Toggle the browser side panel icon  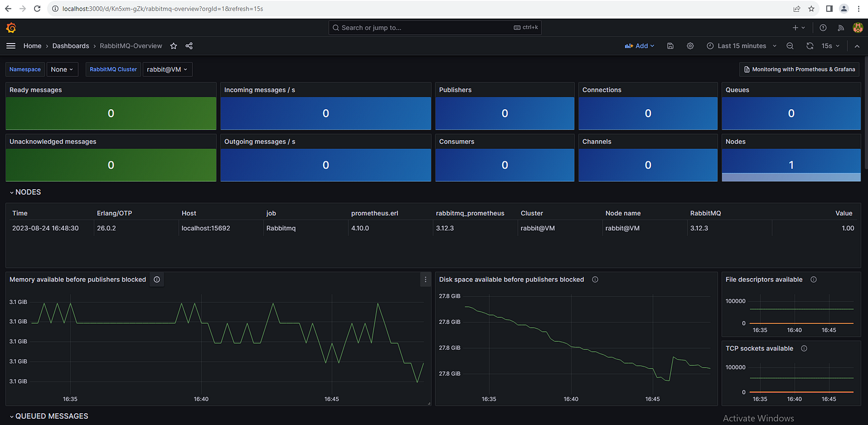click(x=830, y=9)
